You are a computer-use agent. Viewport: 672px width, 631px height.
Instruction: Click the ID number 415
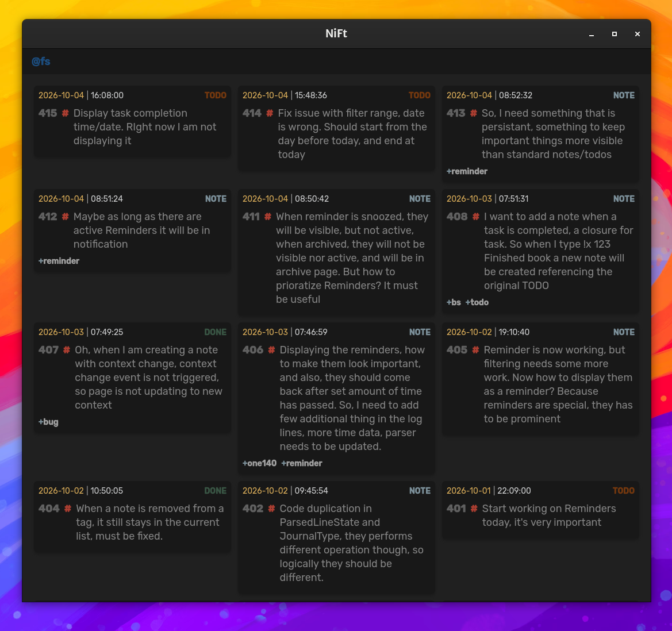point(48,113)
